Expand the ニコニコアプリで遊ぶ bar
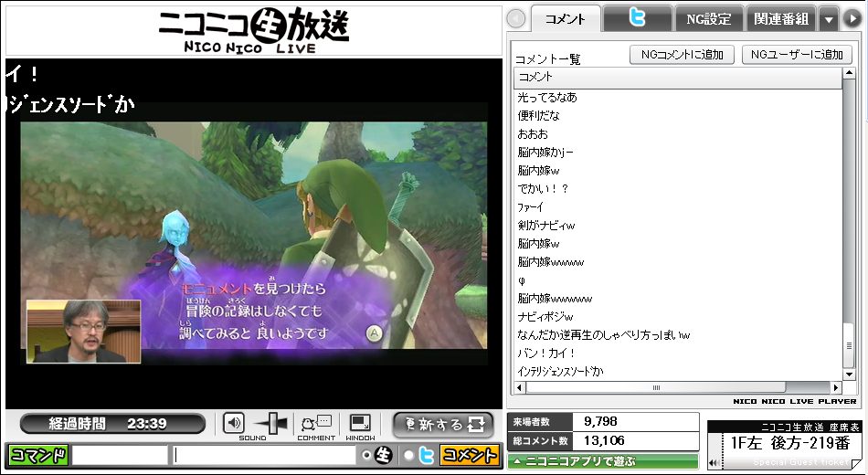868x475 pixels. tap(603, 460)
